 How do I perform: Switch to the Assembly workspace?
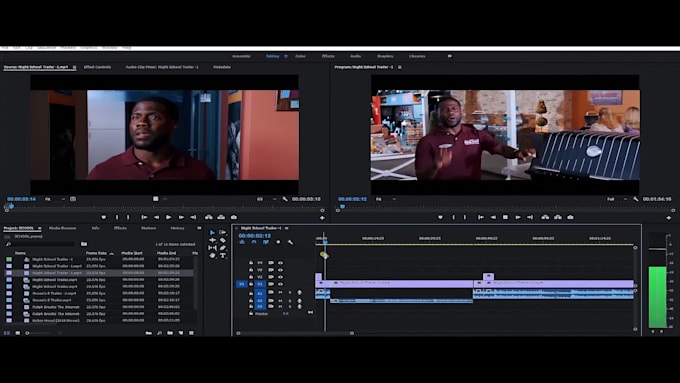click(241, 56)
